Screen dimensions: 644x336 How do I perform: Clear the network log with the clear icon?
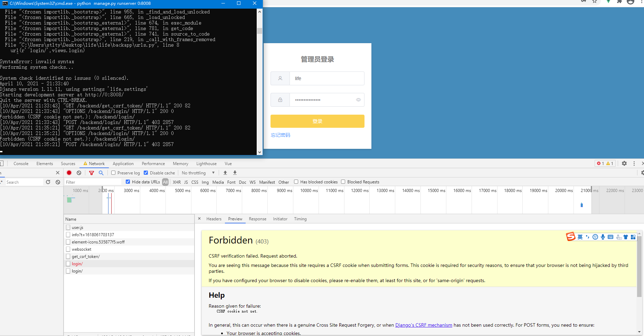[79, 173]
